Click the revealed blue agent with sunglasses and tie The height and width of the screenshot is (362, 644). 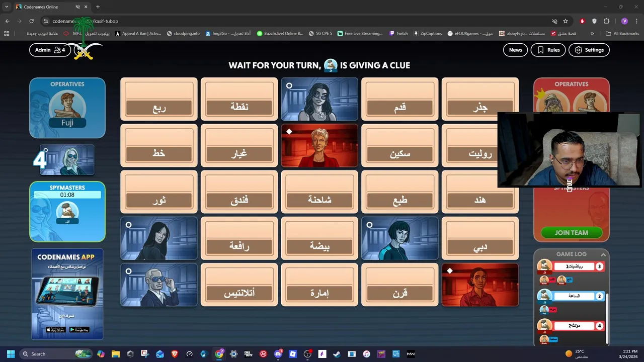click(x=159, y=285)
